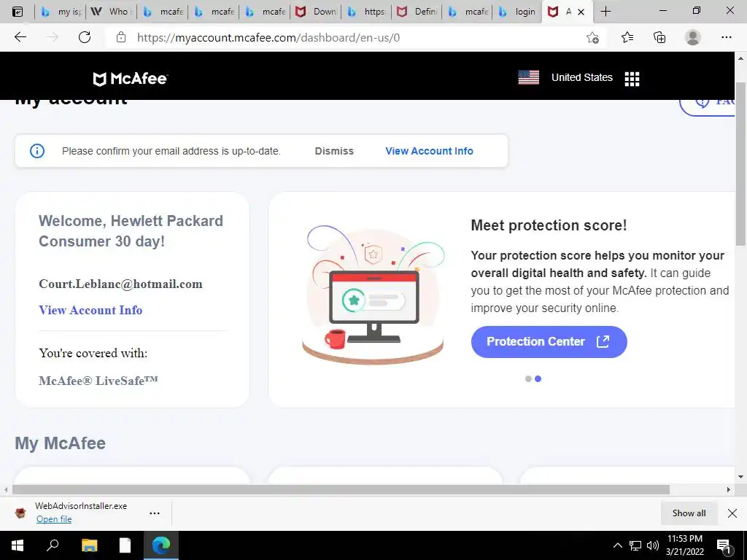Screen dimensions: 747x560
Task: Add this page to favorites star
Action: [592, 37]
